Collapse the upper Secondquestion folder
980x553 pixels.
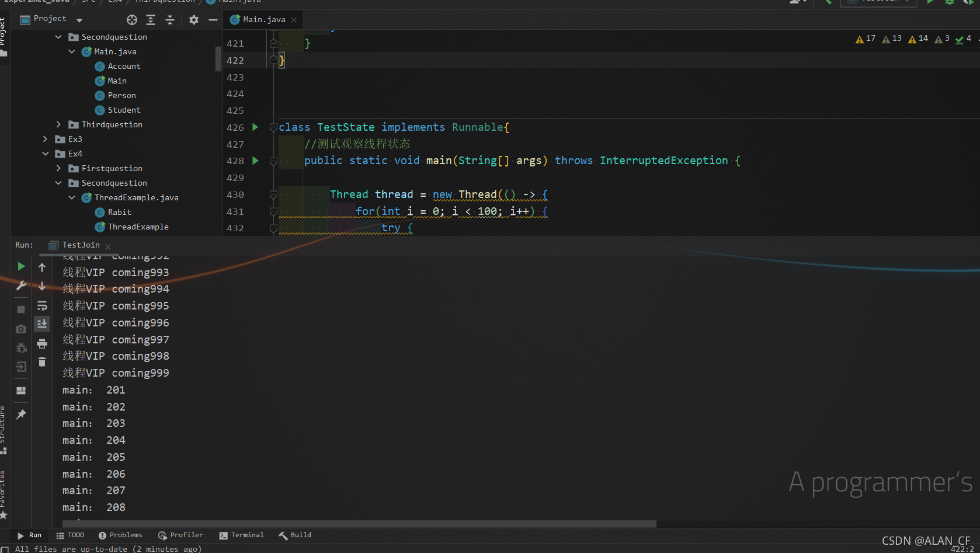pyautogui.click(x=58, y=37)
